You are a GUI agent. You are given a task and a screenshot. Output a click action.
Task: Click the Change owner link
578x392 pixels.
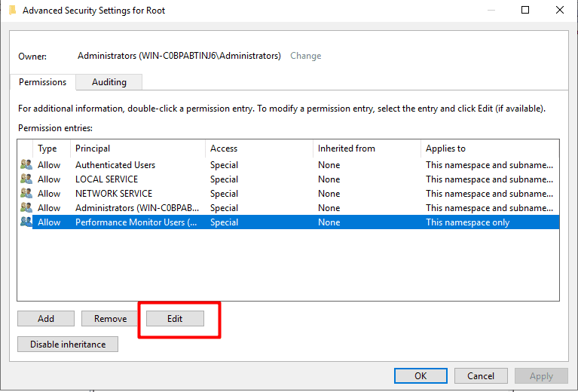tap(306, 56)
